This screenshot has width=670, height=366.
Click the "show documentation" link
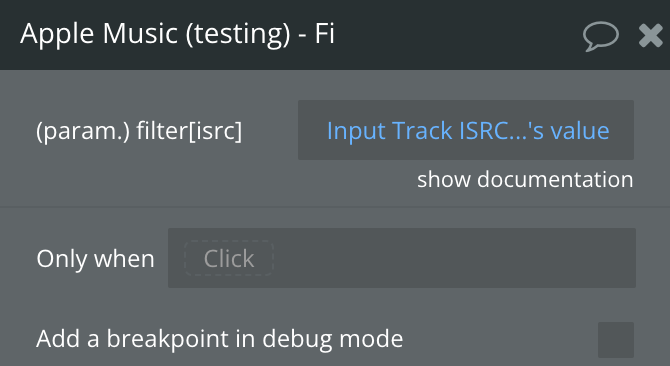[x=525, y=179]
